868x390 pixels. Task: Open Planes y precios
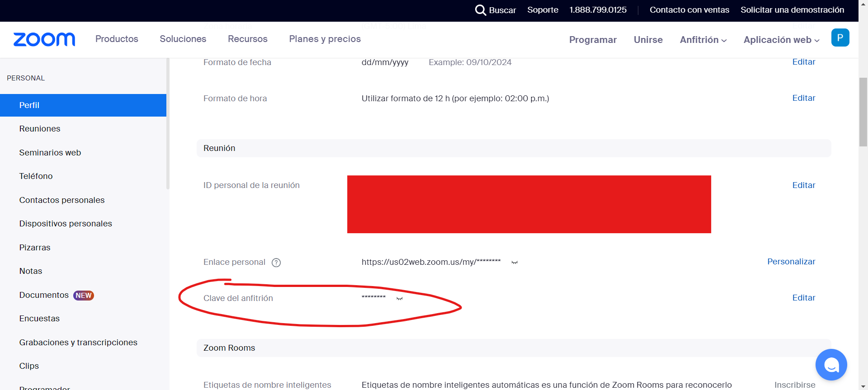[325, 39]
